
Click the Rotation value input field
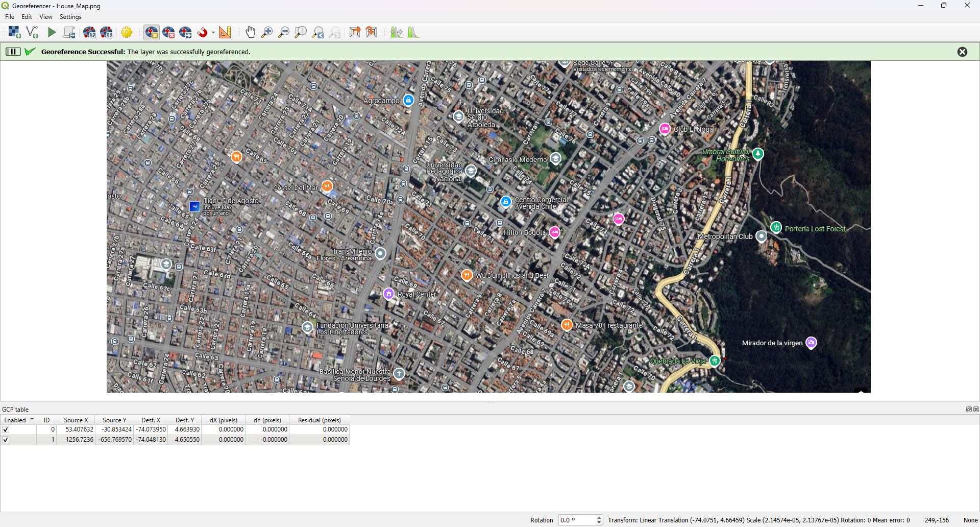(577, 520)
